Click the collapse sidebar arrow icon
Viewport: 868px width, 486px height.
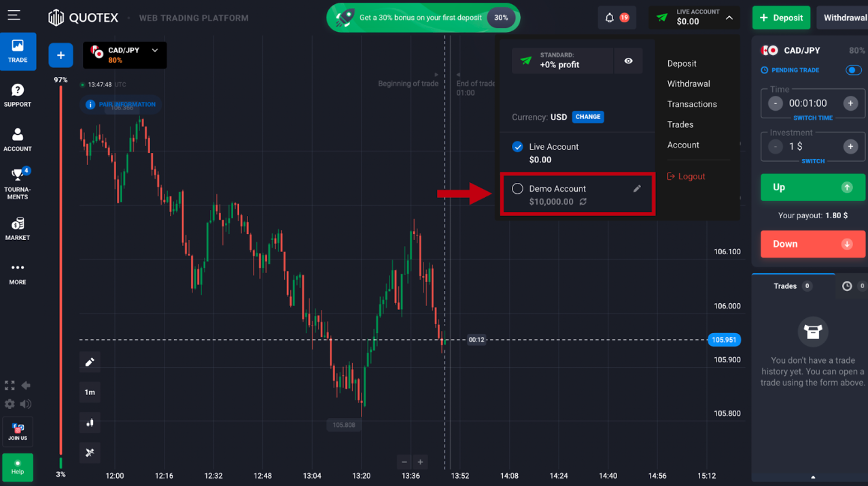(x=26, y=385)
